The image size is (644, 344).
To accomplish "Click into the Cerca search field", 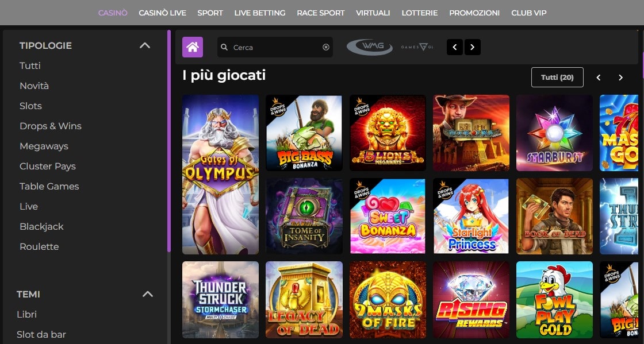I will point(275,47).
